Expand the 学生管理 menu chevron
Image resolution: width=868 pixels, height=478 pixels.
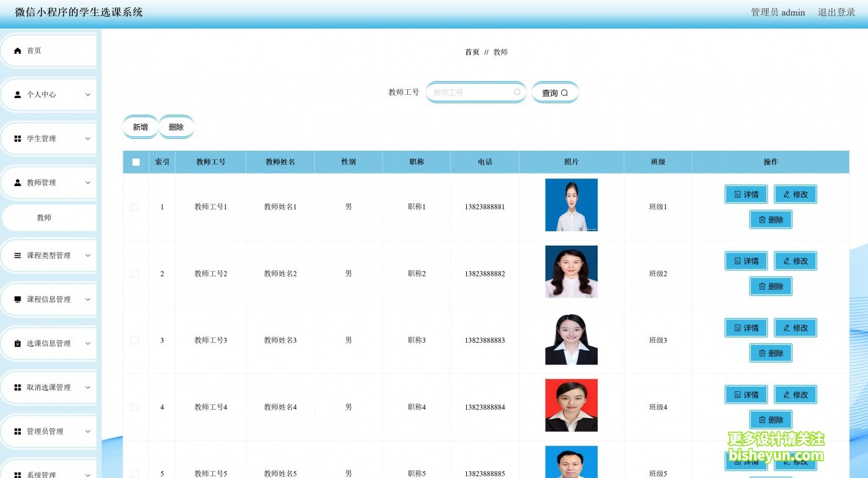pos(87,139)
